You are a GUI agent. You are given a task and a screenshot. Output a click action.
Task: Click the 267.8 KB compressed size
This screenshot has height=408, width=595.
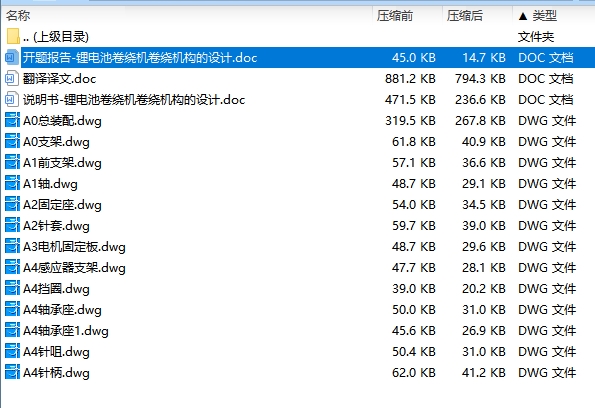[480, 121]
